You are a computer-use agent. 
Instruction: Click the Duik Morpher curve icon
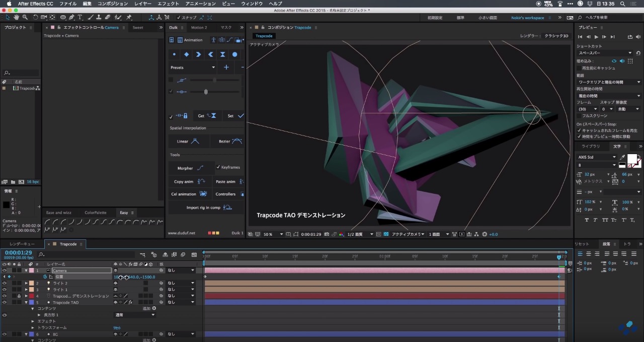click(x=200, y=168)
